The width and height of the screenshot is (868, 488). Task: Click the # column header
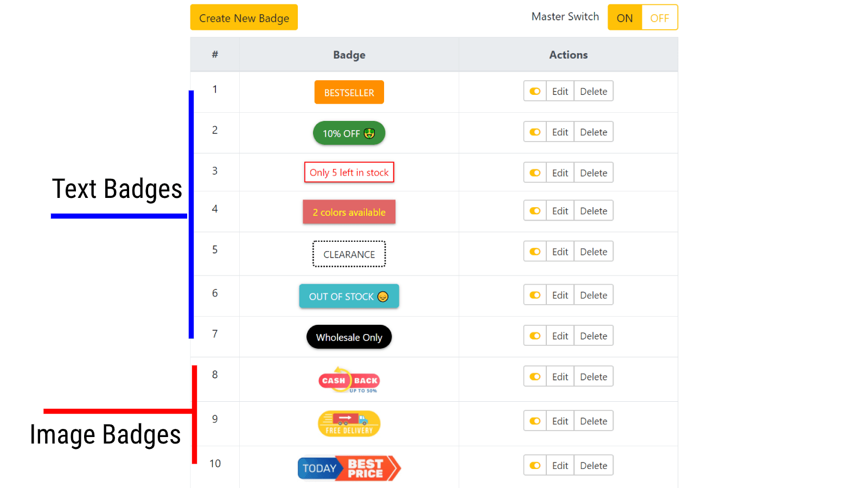tap(215, 54)
